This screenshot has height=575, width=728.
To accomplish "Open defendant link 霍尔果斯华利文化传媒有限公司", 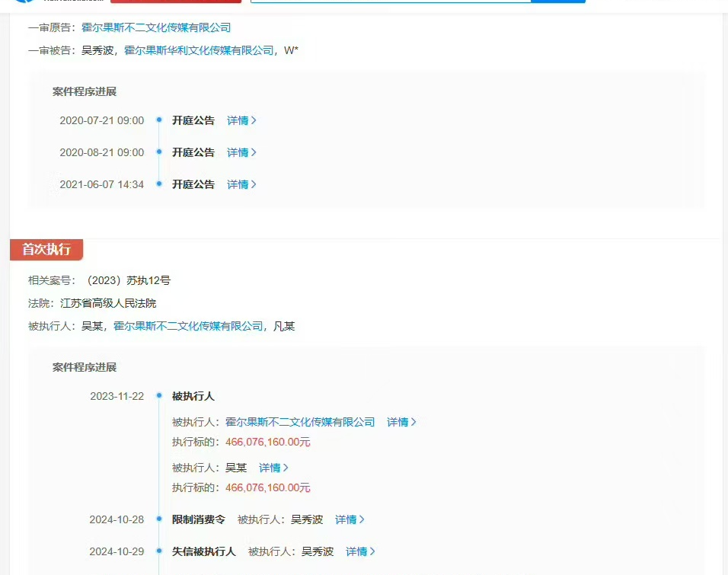I will (199, 50).
